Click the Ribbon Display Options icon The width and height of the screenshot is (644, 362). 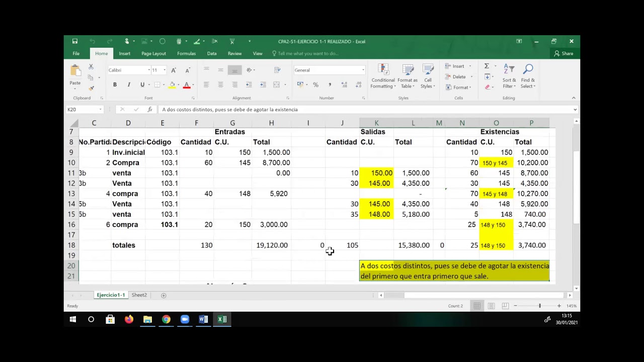(519, 41)
